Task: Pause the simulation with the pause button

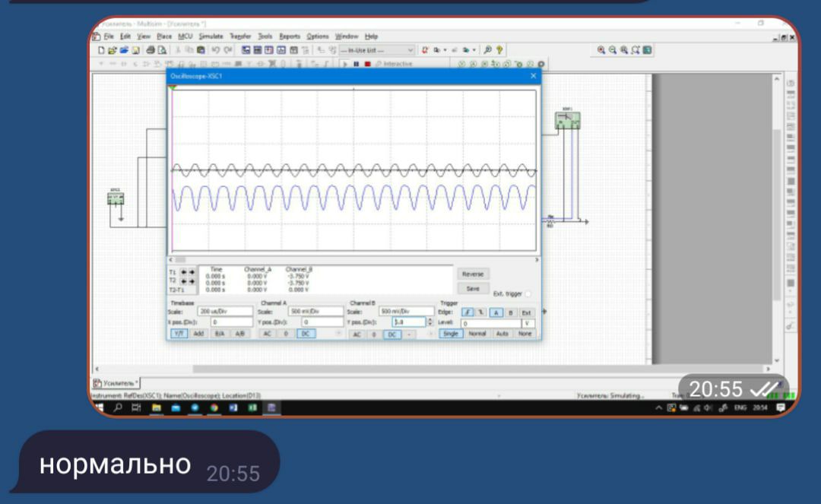Action: [356, 64]
